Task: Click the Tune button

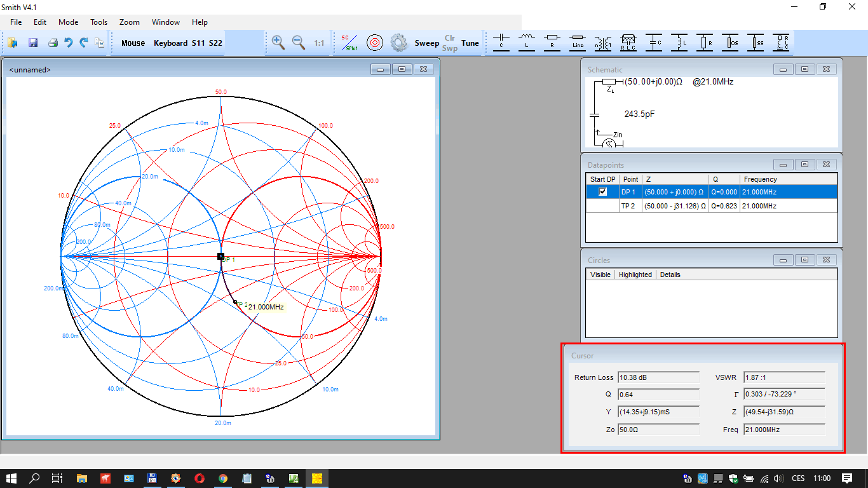Action: point(470,43)
